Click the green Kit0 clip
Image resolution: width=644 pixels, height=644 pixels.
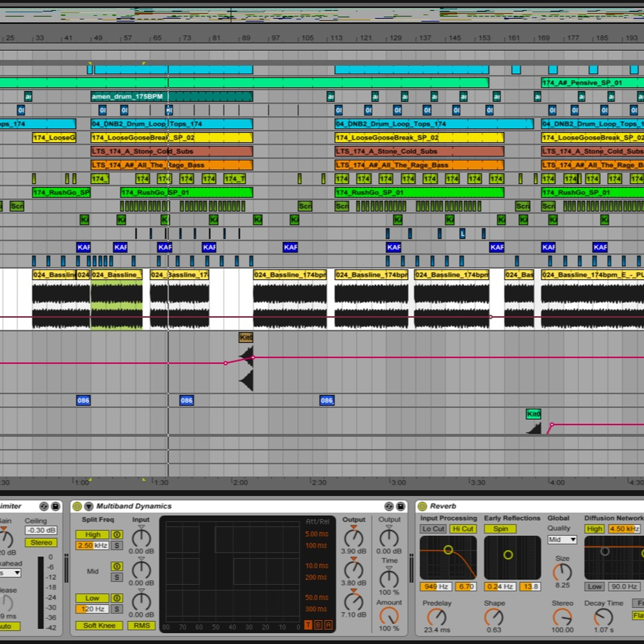(533, 414)
